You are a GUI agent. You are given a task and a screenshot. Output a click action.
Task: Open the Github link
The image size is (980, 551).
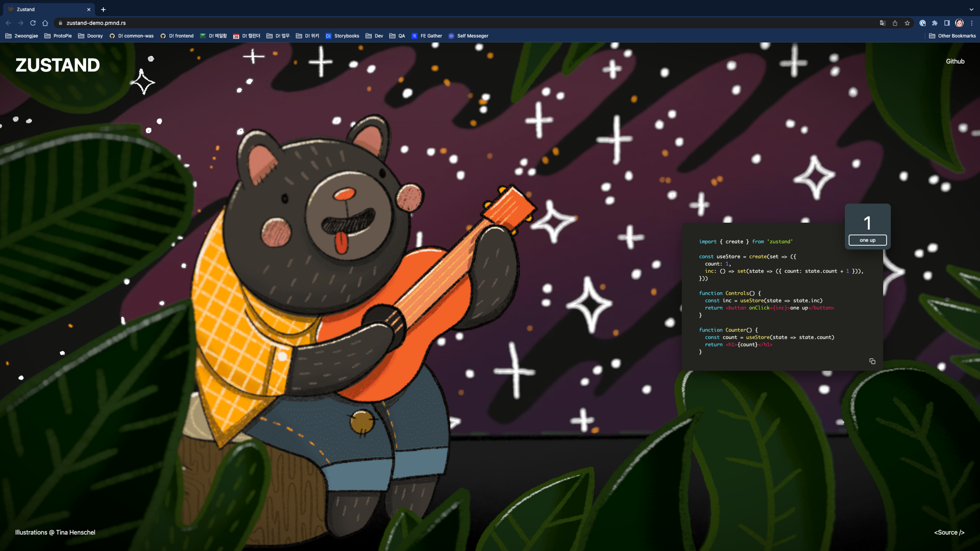pyautogui.click(x=955, y=61)
